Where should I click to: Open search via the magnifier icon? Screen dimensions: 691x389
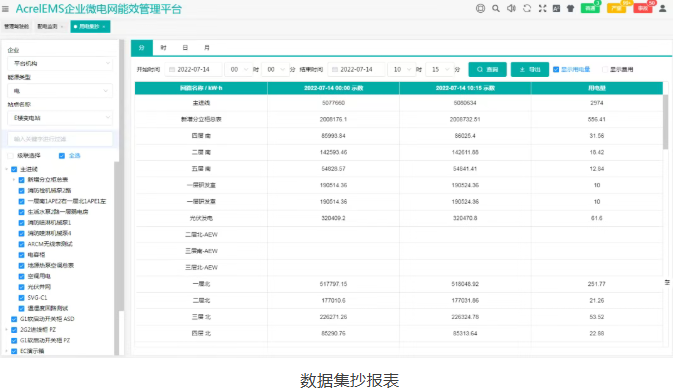point(496,8)
